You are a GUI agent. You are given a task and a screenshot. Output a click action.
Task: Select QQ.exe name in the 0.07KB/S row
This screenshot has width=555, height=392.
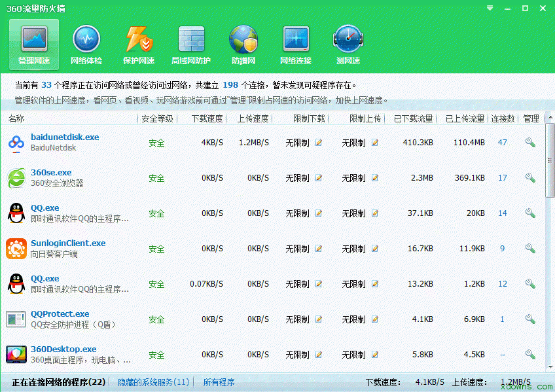[45, 278]
